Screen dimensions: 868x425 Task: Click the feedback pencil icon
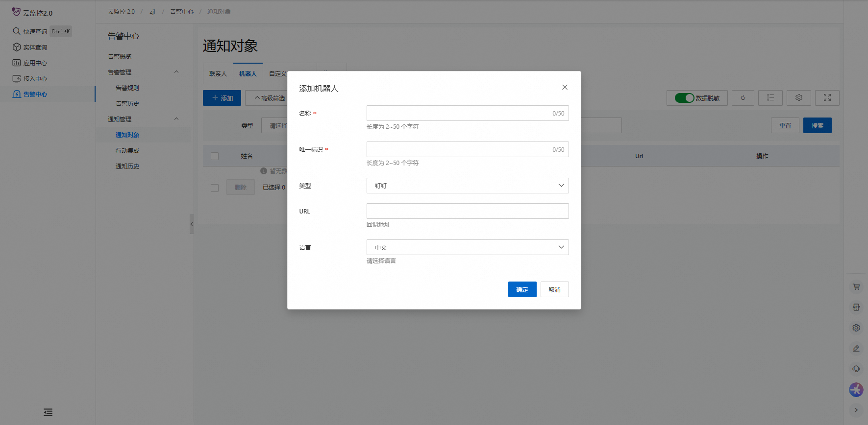(x=856, y=349)
